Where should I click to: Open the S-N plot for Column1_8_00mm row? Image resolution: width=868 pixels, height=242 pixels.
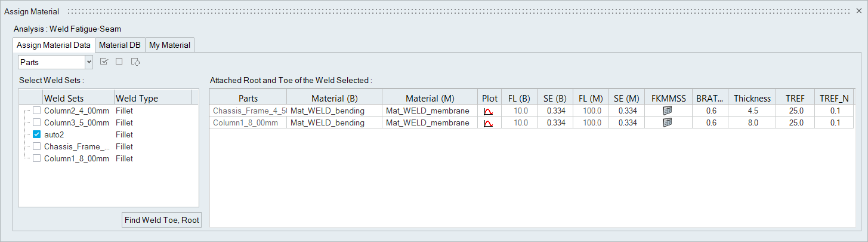489,123
